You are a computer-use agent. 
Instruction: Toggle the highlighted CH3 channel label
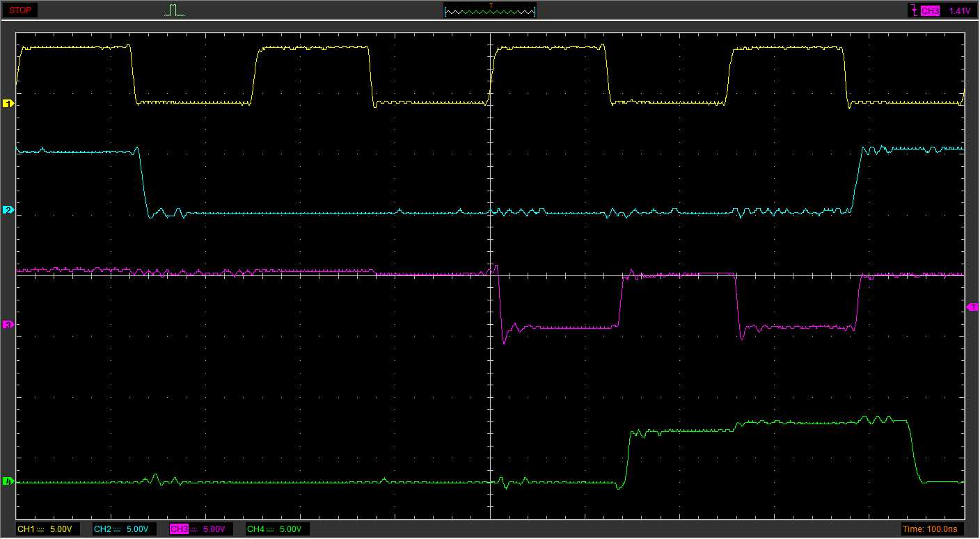point(179,529)
